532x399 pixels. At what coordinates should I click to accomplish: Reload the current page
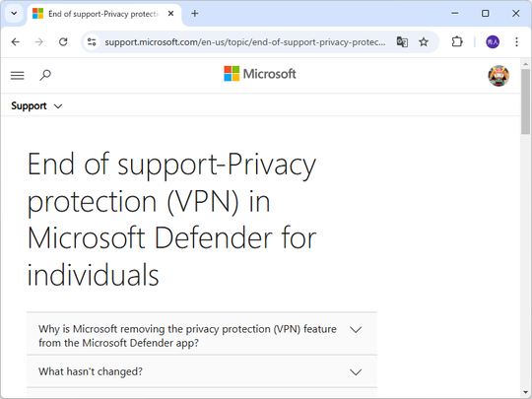pyautogui.click(x=63, y=42)
